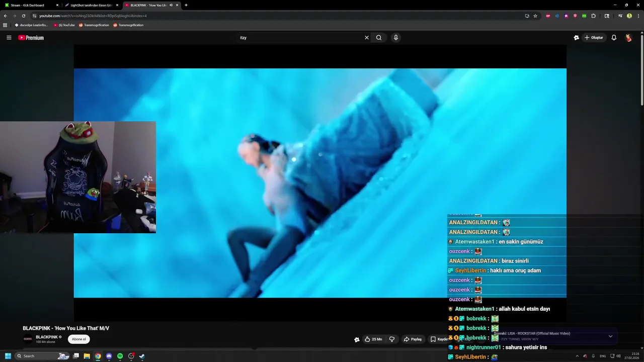Open the YouTube sparkle icon beside Oluştur

click(576, 38)
